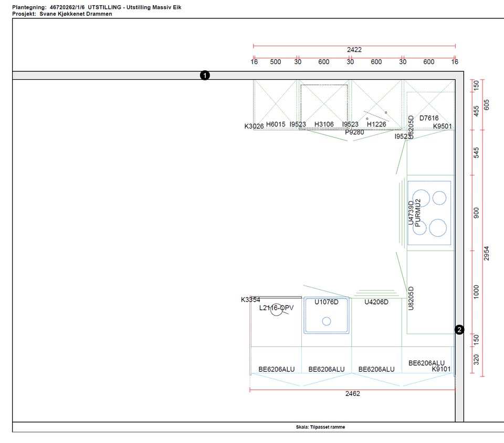Select the U4206D cabinet label
This screenshot has width=504, height=443.
point(376,302)
